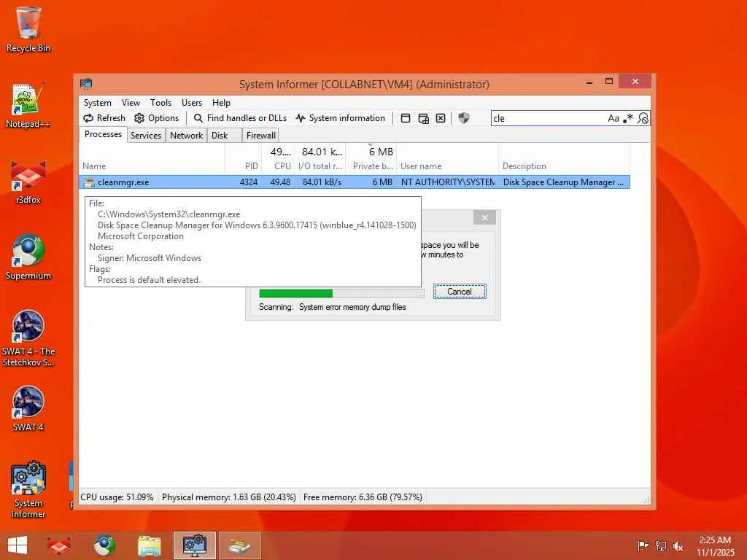This screenshot has width=747, height=560.
Task: Click PID value 4324
Action: [x=248, y=182]
